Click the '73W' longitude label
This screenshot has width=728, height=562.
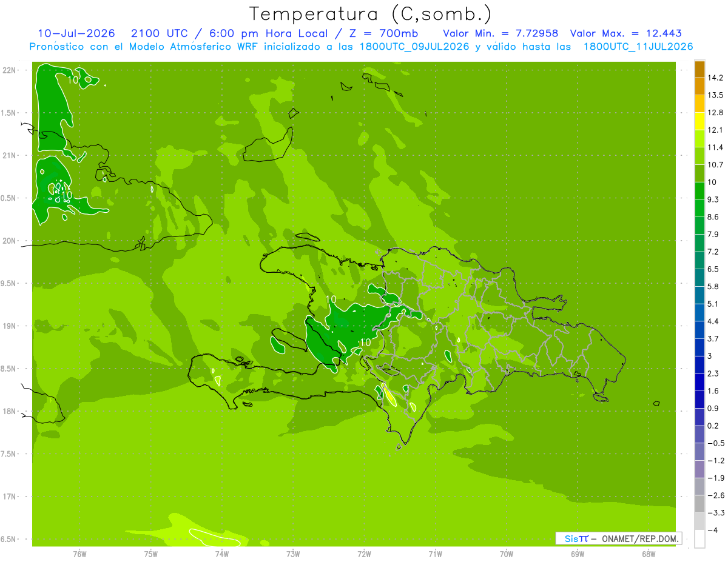pyautogui.click(x=293, y=554)
